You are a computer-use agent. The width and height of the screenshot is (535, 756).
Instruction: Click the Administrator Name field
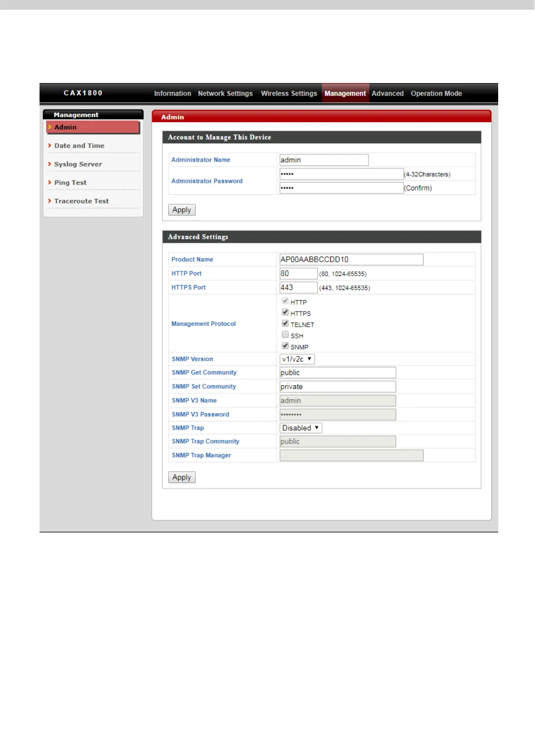click(x=324, y=160)
